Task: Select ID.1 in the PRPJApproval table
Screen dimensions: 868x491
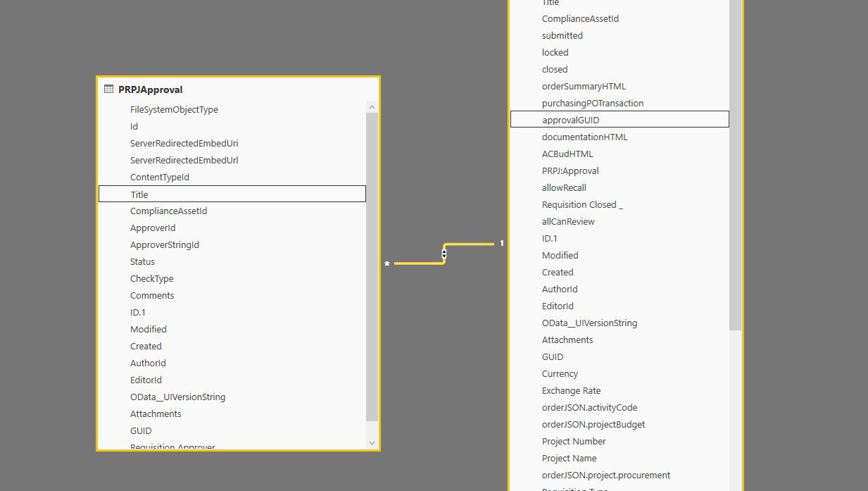Action: click(138, 312)
